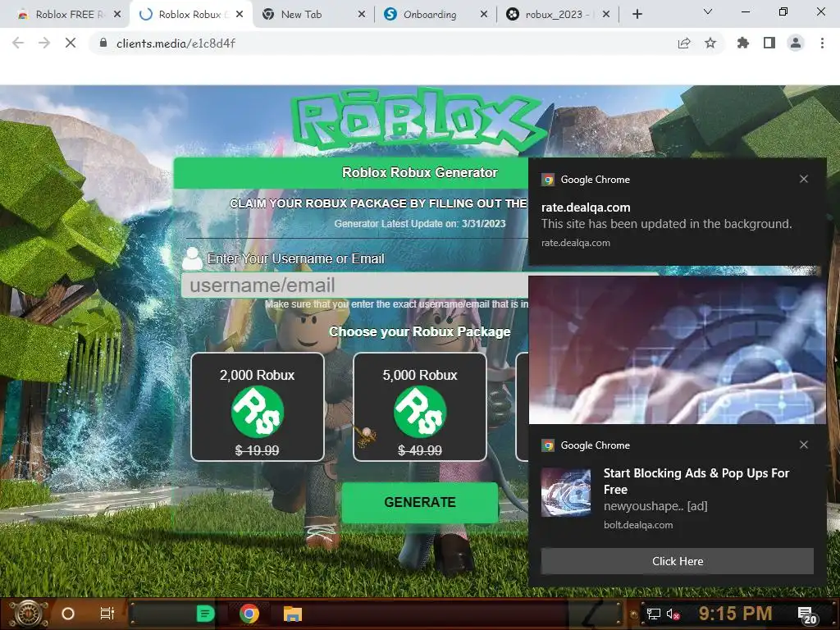Screen dimensions: 840x630
Task: Share this page via share icon
Action: pos(684,43)
